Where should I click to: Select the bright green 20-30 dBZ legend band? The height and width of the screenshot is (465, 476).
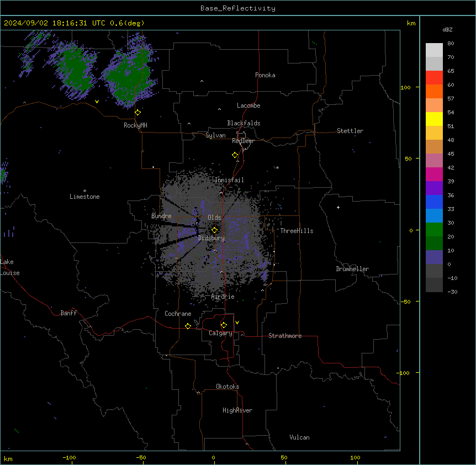pyautogui.click(x=434, y=230)
